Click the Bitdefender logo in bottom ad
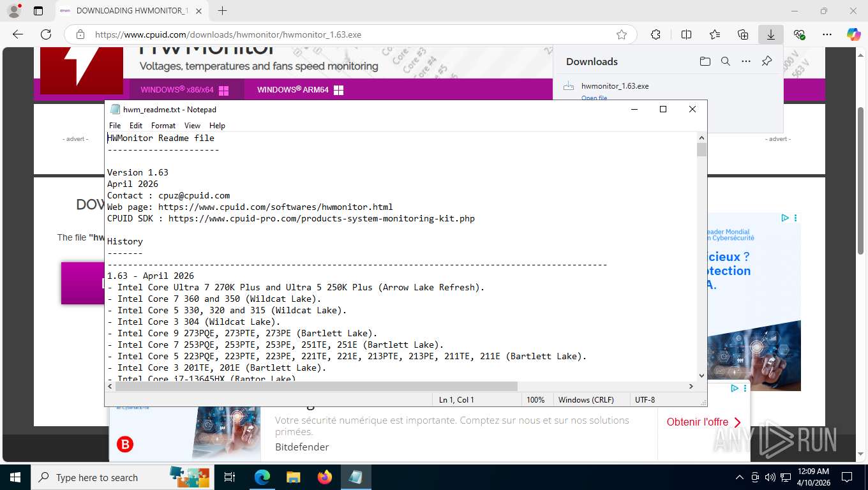 tap(125, 445)
